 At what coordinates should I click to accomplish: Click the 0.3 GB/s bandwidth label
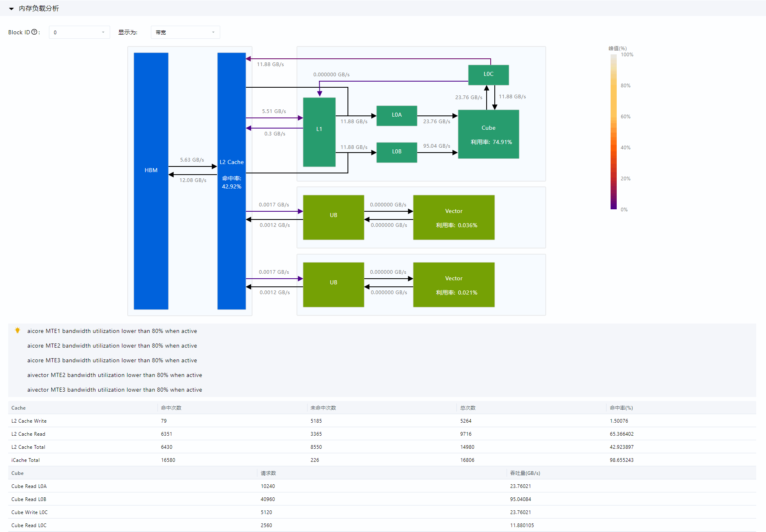coord(275,133)
